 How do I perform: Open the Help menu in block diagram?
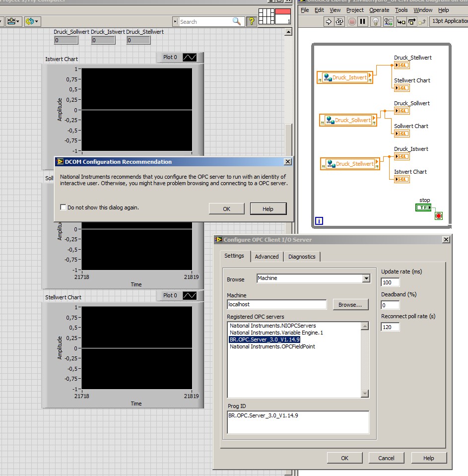443,10
